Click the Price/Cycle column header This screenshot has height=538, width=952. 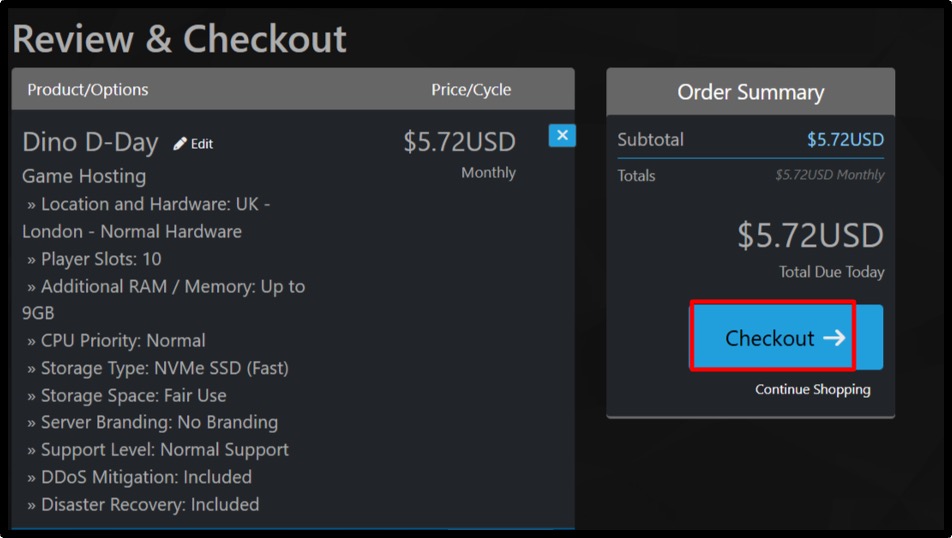471,90
